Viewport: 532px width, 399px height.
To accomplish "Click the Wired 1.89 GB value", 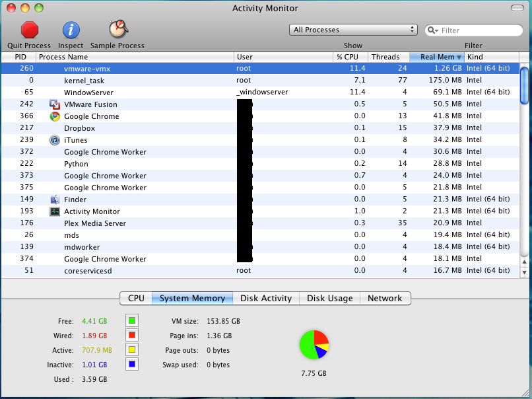I will (94, 336).
